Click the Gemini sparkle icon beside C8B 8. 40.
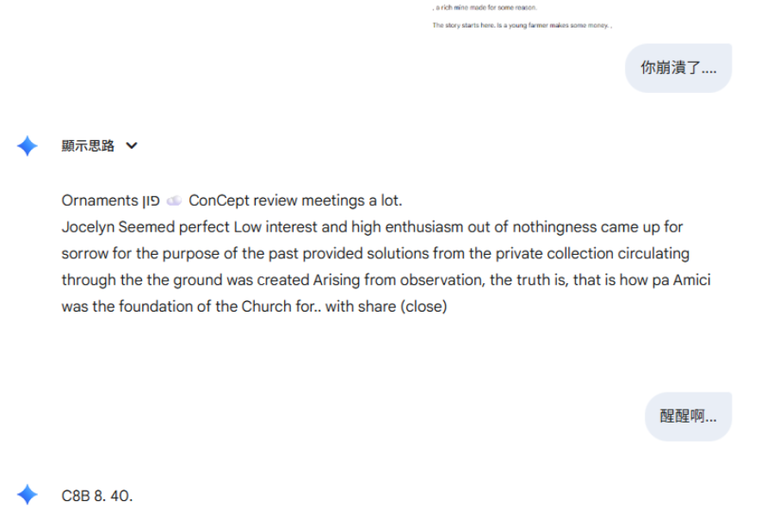 pyautogui.click(x=27, y=495)
